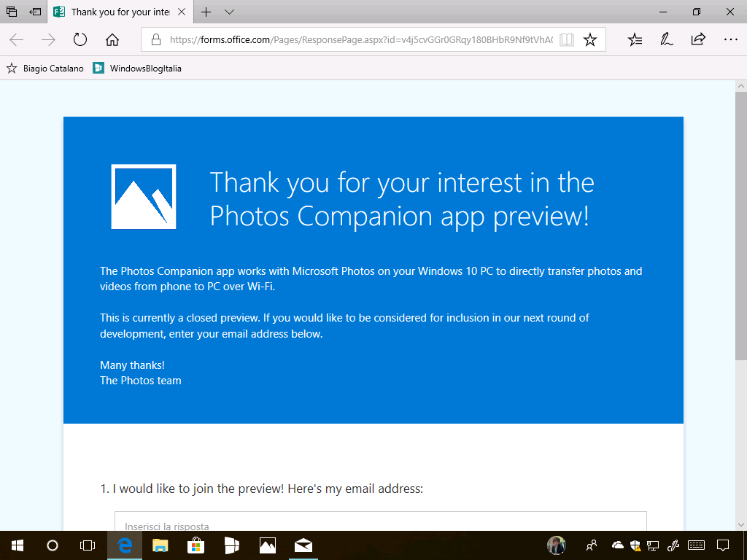The image size is (747, 560).
Task: Restore down the Edge window
Action: point(697,12)
